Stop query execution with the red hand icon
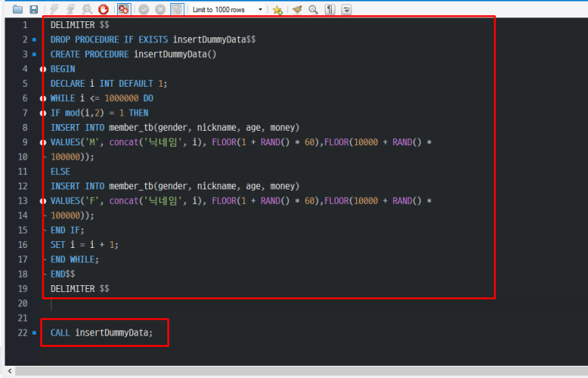 pyautogui.click(x=103, y=9)
